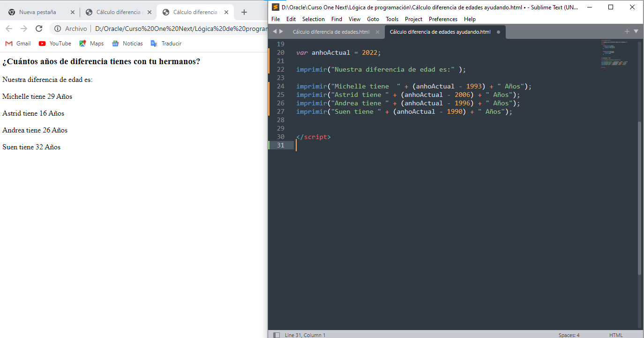Click 1996 in the Andrea code line
The height and width of the screenshot is (338, 644).
(x=462, y=103)
